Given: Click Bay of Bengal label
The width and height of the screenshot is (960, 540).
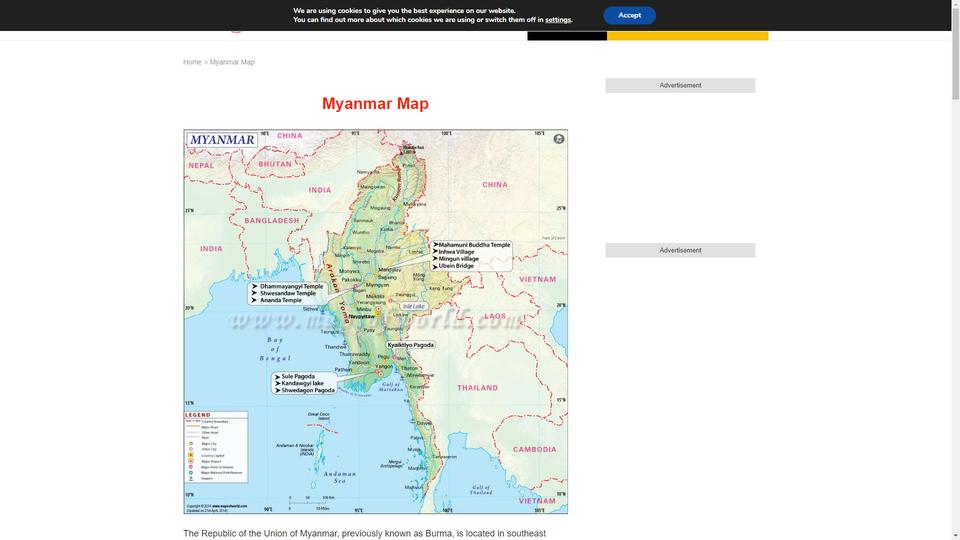Looking at the screenshot, I should (x=275, y=349).
